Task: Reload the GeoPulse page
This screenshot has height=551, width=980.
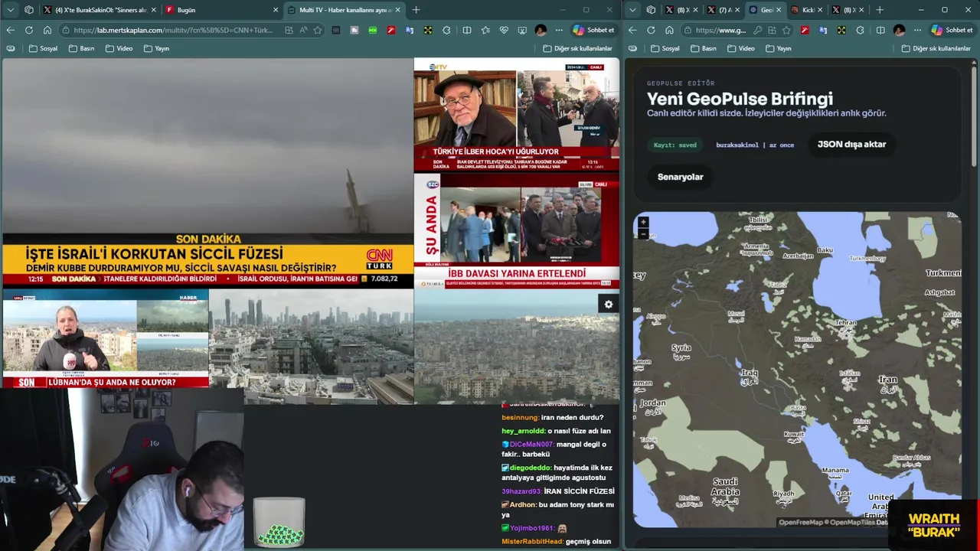Action: tap(651, 30)
